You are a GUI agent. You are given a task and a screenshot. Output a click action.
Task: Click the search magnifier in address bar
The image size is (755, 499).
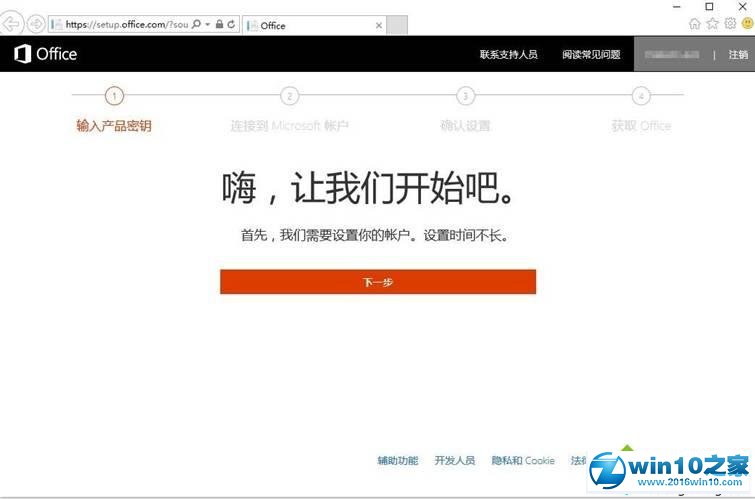pyautogui.click(x=196, y=24)
